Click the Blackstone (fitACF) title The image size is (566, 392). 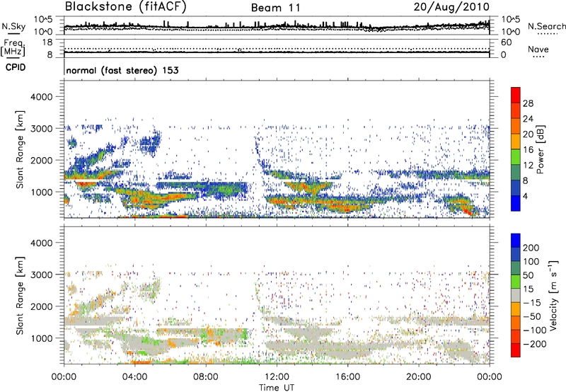pyautogui.click(x=126, y=7)
